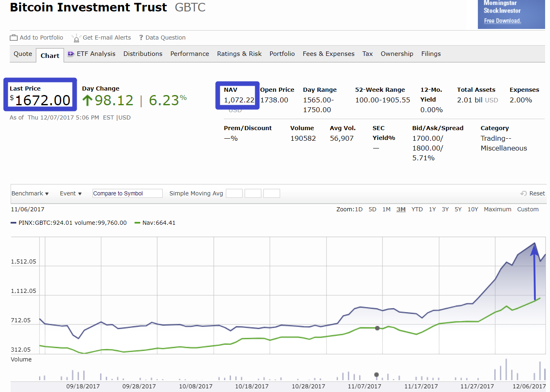
Task: Set chart zoom to 10Y
Action: coord(473,209)
